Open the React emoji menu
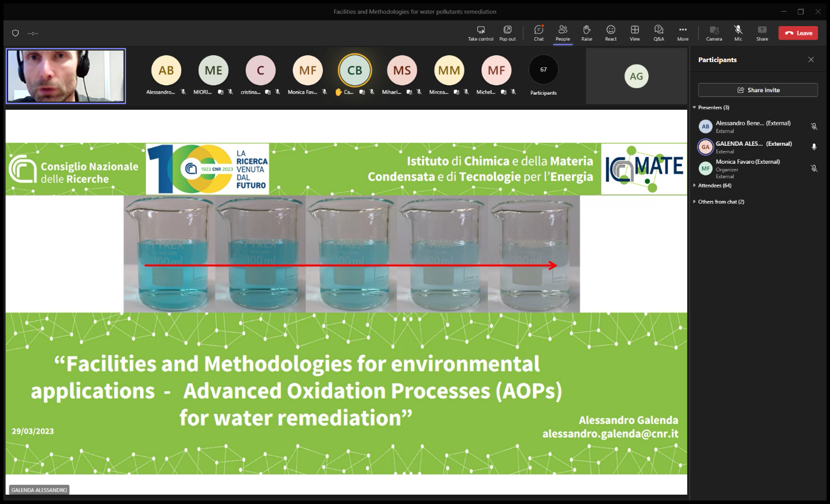This screenshot has height=504, width=830. pos(610,33)
